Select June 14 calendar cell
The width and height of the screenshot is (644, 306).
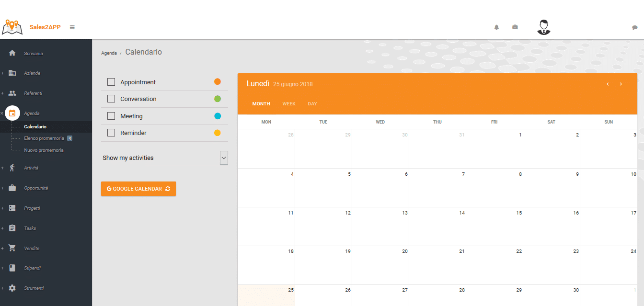coord(437,226)
